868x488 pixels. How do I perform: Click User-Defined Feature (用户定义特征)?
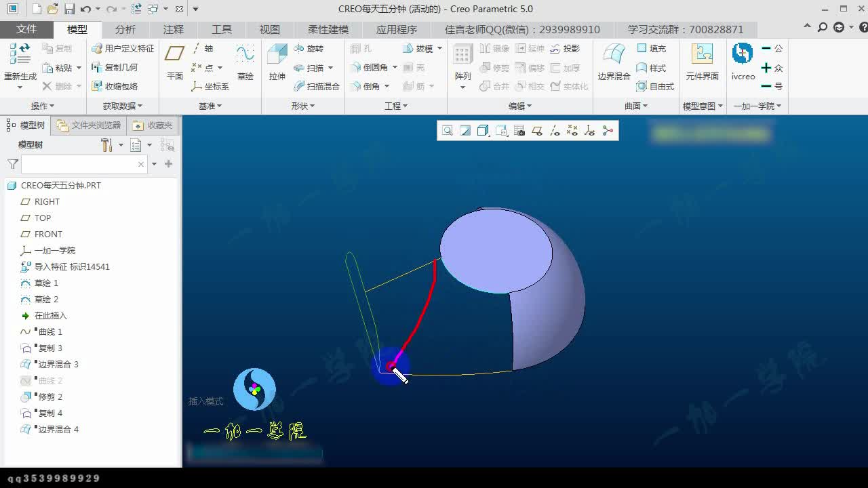coord(123,48)
